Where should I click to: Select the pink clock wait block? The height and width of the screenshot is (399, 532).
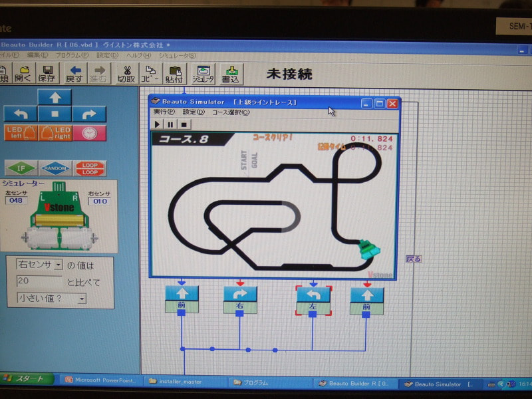coord(90,132)
